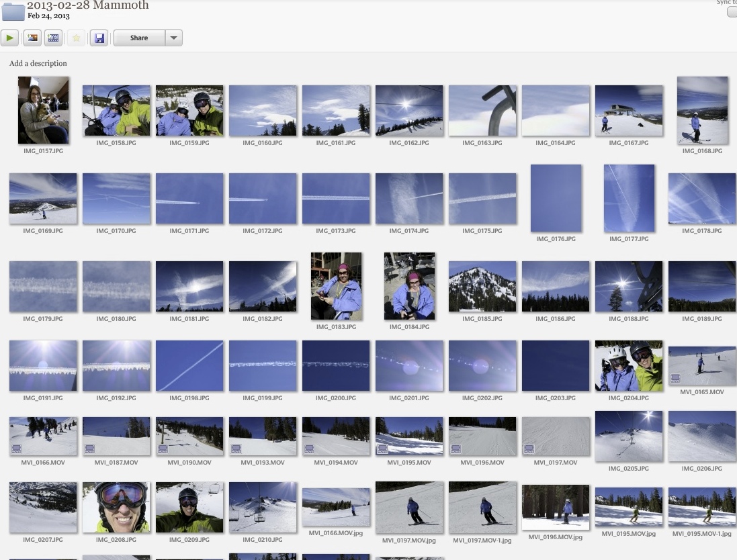Start a slideshow with the green play icon
The height and width of the screenshot is (560, 737).
point(9,38)
